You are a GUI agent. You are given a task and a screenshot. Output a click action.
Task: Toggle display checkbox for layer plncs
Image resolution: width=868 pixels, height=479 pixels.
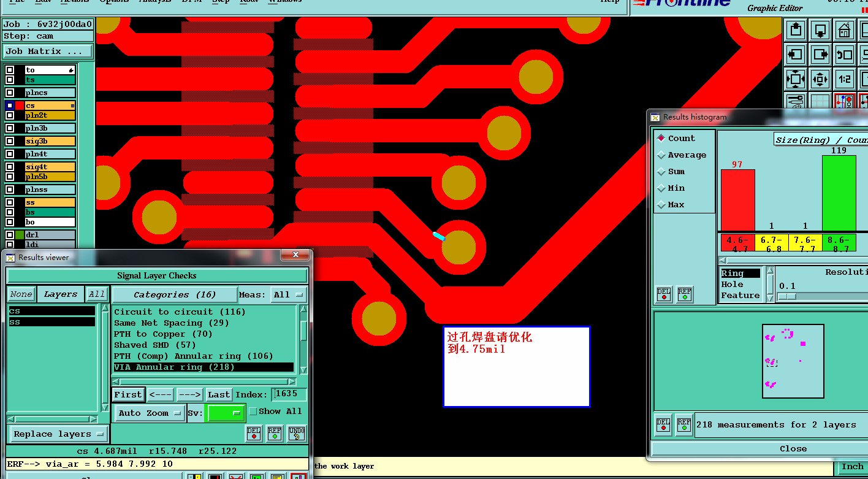[10, 93]
